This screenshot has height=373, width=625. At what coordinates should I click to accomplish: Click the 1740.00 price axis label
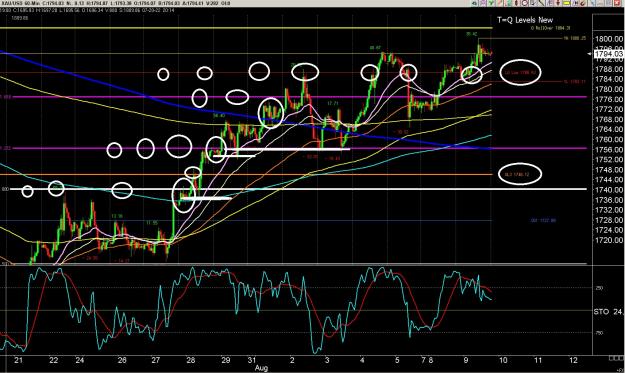(608, 190)
